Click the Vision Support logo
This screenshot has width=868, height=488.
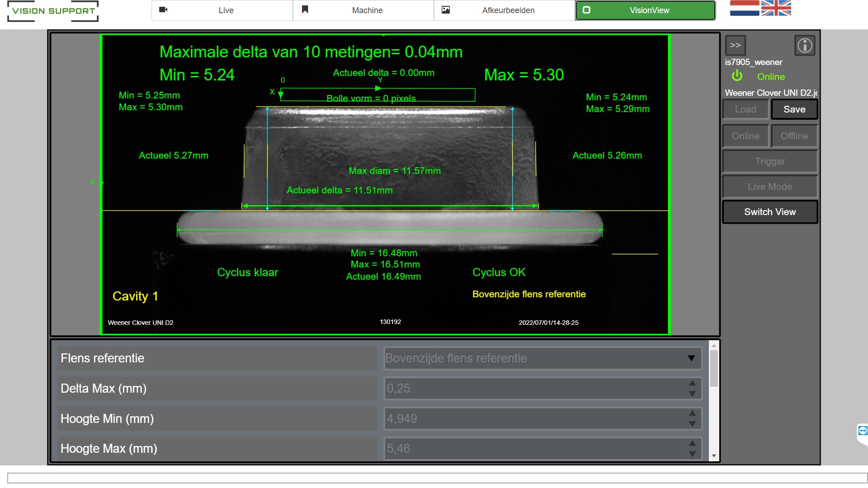53,11
